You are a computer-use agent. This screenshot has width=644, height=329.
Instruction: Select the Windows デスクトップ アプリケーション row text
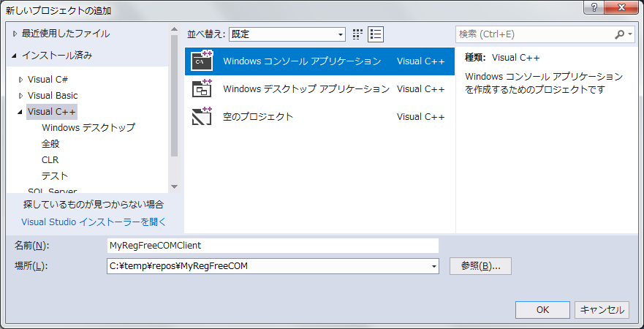pos(306,88)
